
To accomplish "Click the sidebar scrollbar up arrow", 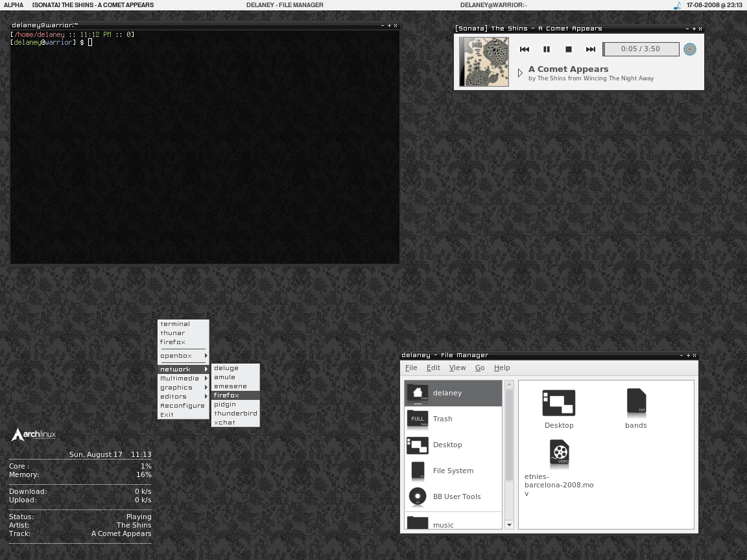I will click(x=509, y=384).
